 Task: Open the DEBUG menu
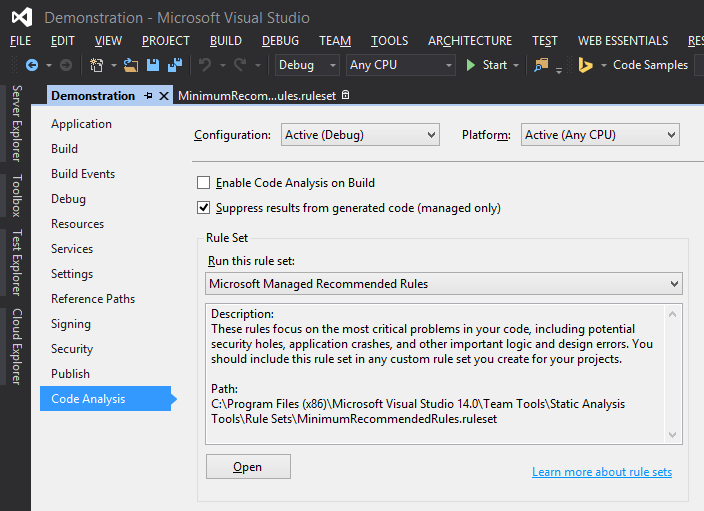point(280,41)
